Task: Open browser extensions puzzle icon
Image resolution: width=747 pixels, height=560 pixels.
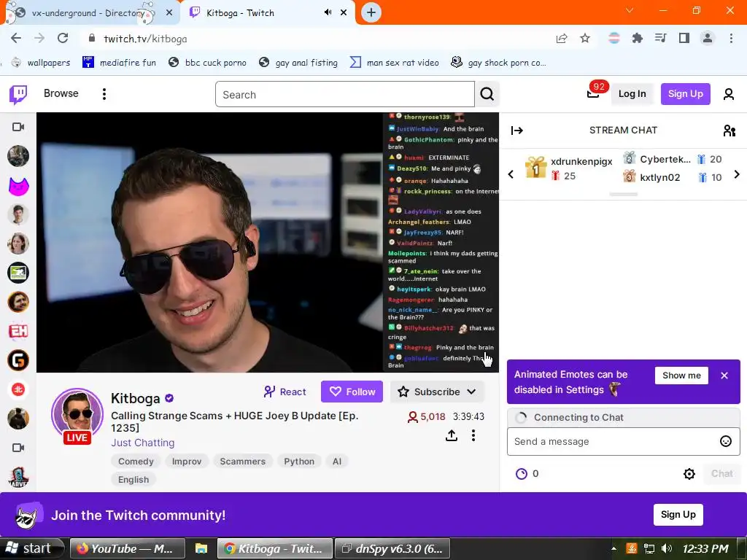Action: pos(637,38)
